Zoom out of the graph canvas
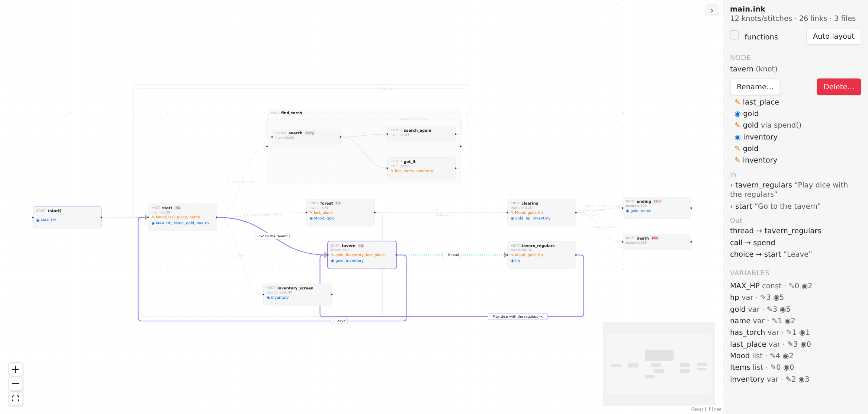Image resolution: width=868 pixels, height=414 pixels. [x=16, y=384]
